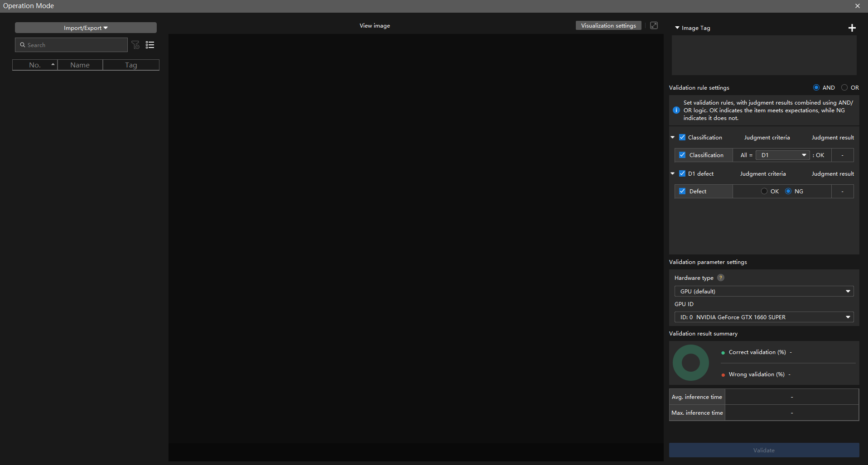Add new image tag with plus icon
868x465 pixels.
pos(852,28)
